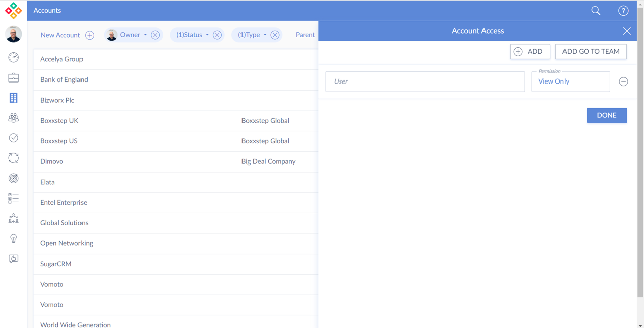Image resolution: width=644 pixels, height=328 pixels.
Task: Click the target goals icon in sidebar
Action: coord(14,178)
